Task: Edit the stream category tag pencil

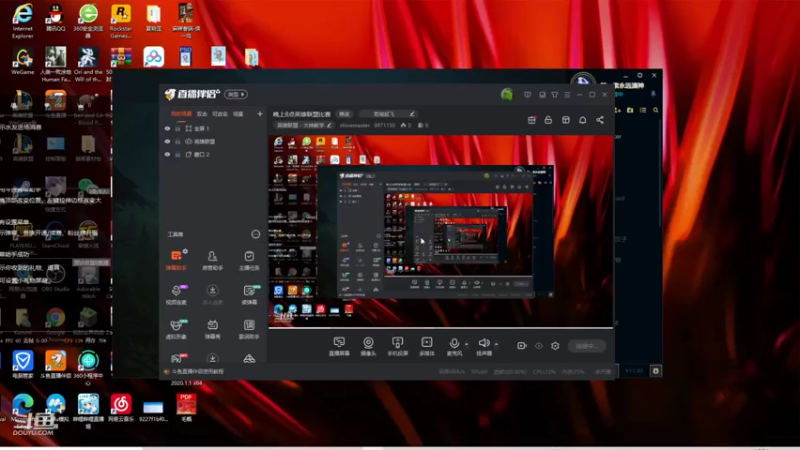Action: coord(329,125)
